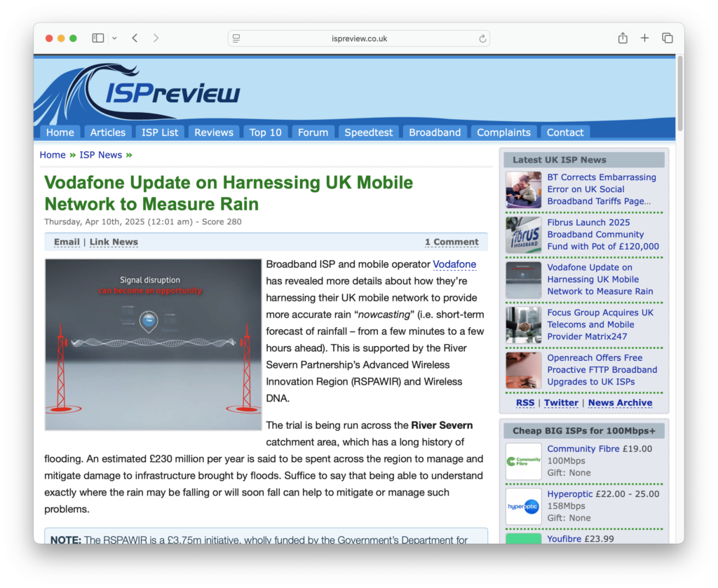Click the Cheap BIG ISPs for 100Mbps+ heading
This screenshot has width=718, height=588.
tap(584, 430)
